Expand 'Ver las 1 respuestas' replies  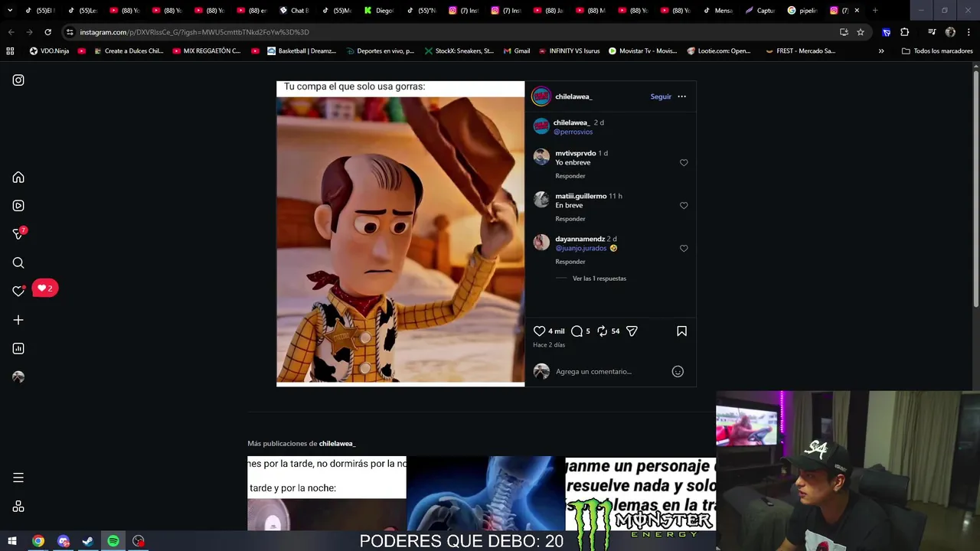point(599,279)
